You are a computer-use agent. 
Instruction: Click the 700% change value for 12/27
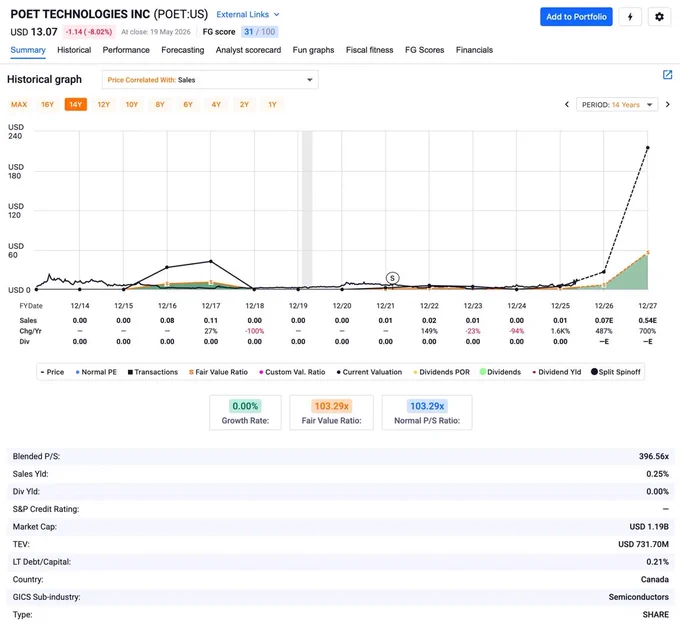[x=647, y=331]
